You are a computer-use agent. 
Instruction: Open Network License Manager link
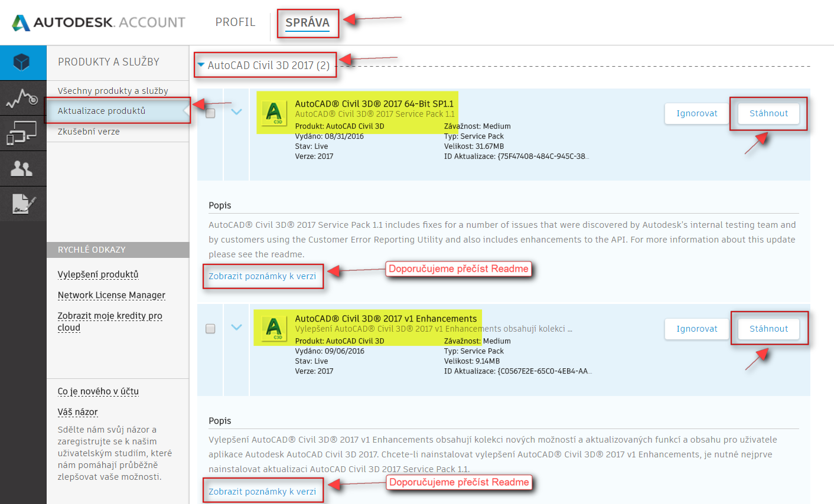[112, 295]
